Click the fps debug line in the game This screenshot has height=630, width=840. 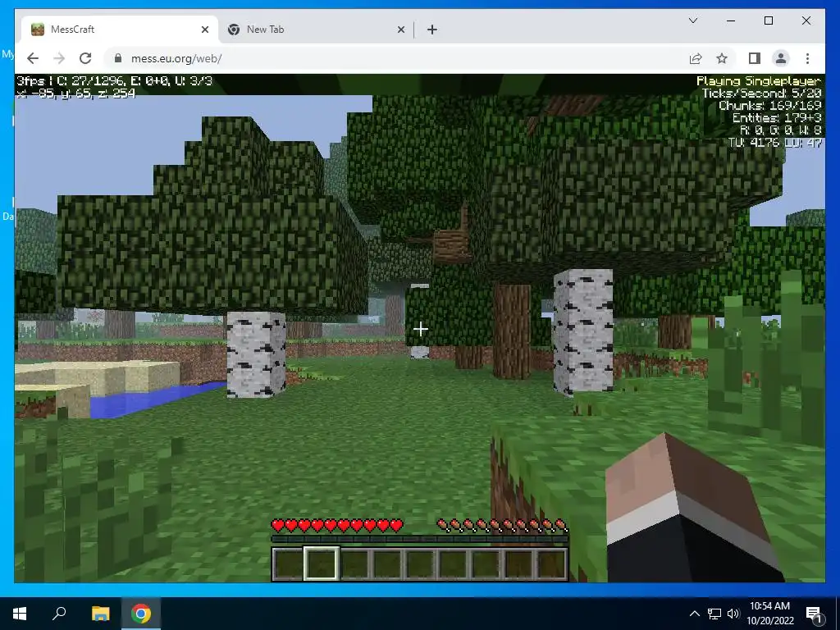pos(114,81)
